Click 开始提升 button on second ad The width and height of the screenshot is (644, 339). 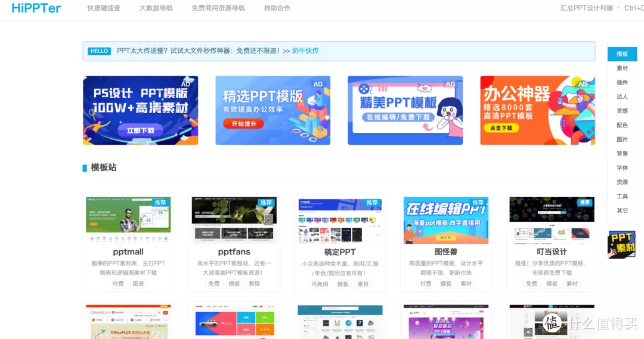[244, 123]
